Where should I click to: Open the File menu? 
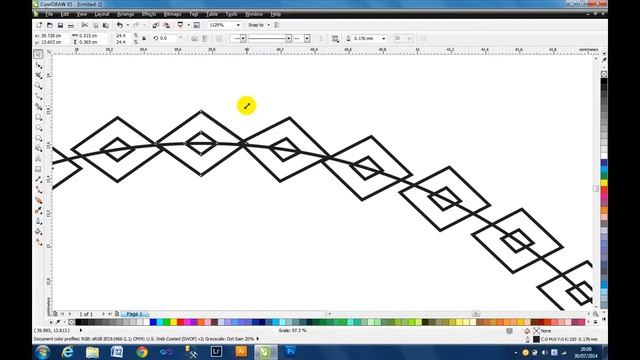click(x=49, y=14)
